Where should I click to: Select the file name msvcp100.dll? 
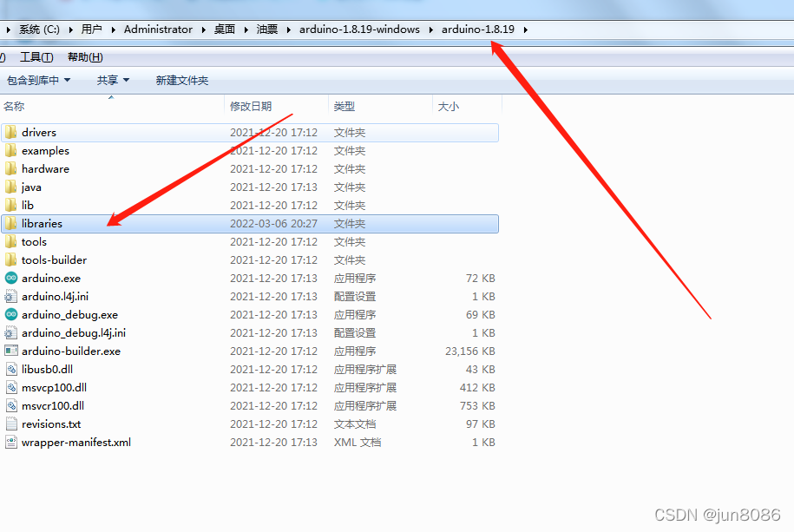pos(54,388)
